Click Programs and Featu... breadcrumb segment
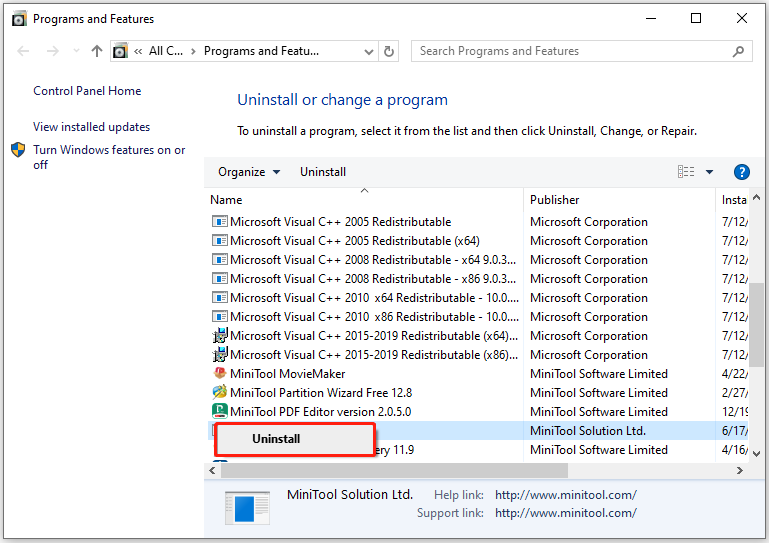This screenshot has width=769, height=543. pos(261,51)
